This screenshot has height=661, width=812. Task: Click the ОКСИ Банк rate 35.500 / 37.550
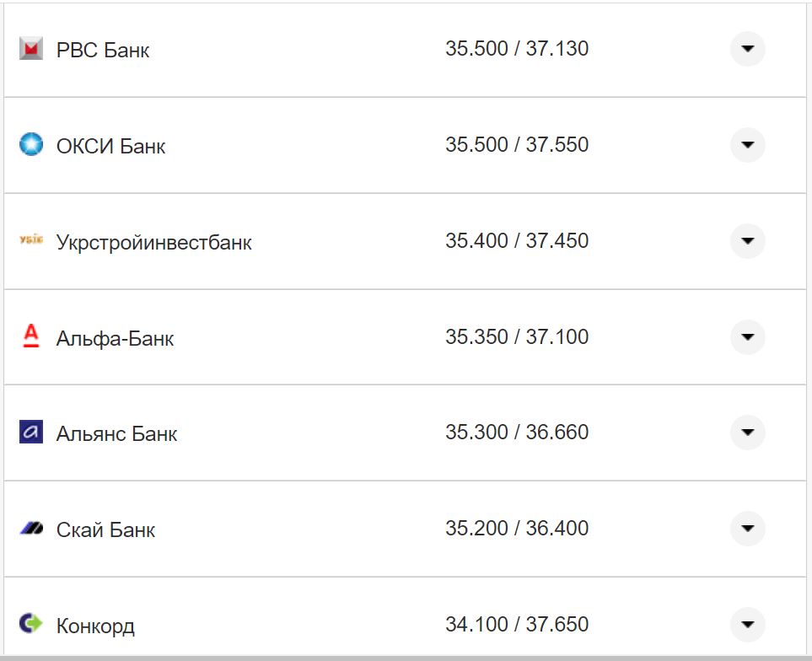[517, 145]
